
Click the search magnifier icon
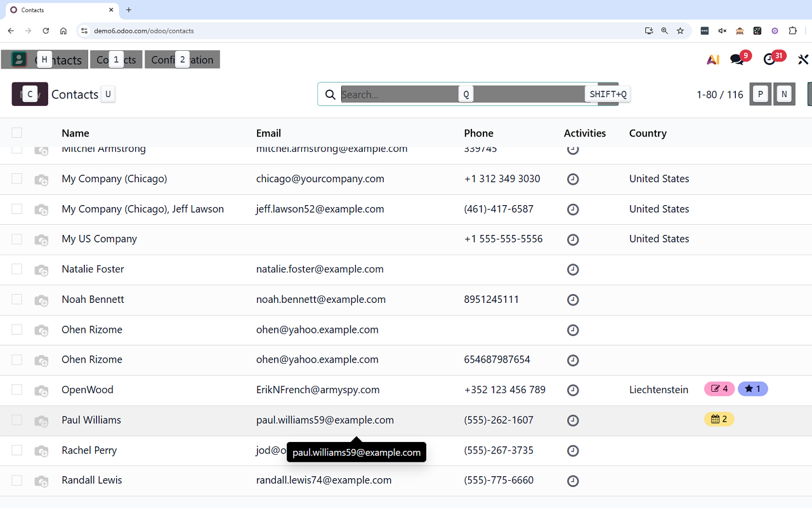[330, 95]
